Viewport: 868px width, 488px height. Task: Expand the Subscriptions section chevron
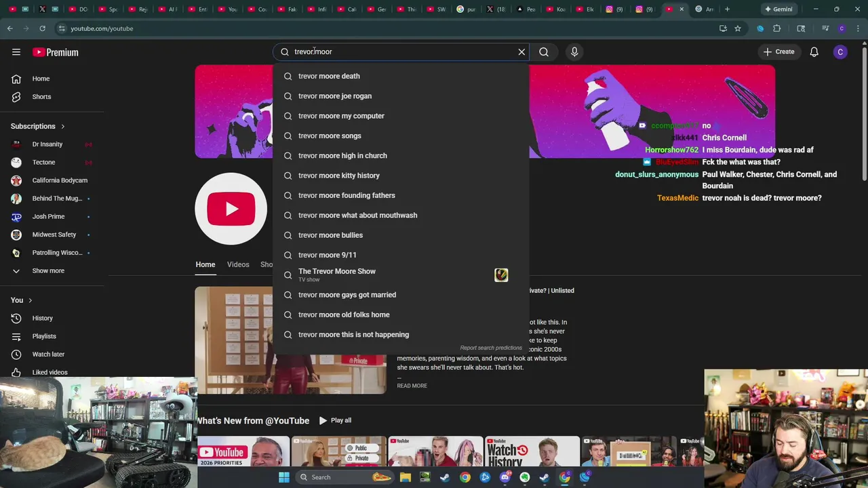[62, 126]
